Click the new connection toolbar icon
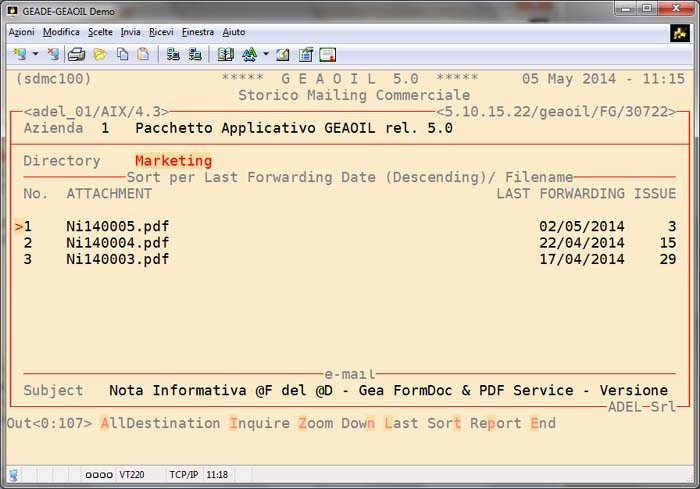The width and height of the screenshot is (700, 489). click(x=19, y=54)
